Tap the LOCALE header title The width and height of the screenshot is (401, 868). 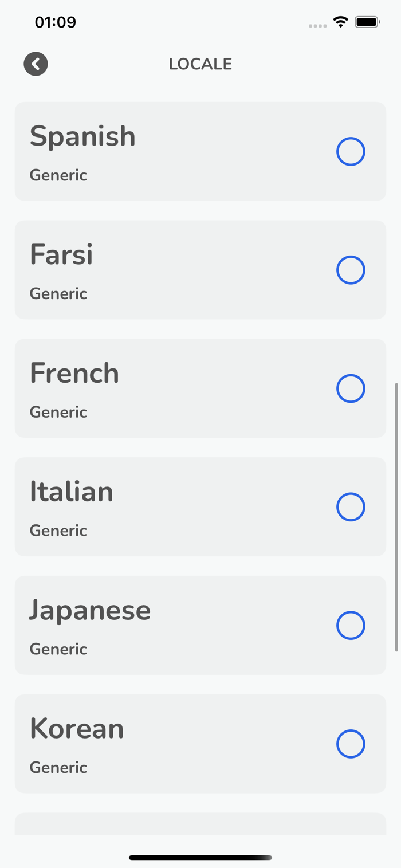(x=200, y=64)
